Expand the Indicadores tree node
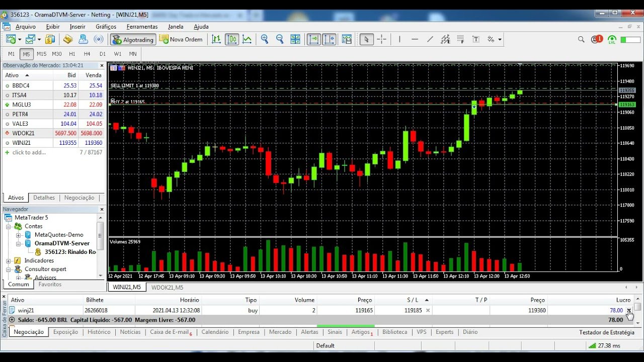Screen dimensions: 644x362 point(9,261)
